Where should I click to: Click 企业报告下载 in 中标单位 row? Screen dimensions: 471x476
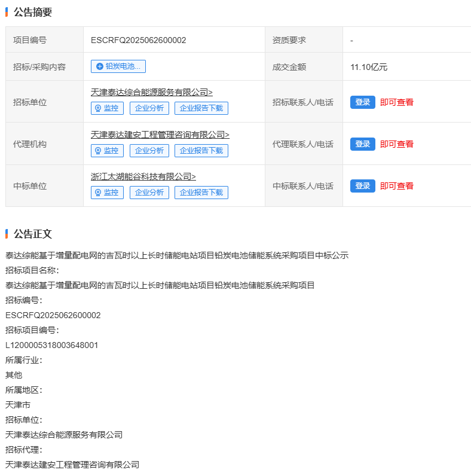(201, 193)
